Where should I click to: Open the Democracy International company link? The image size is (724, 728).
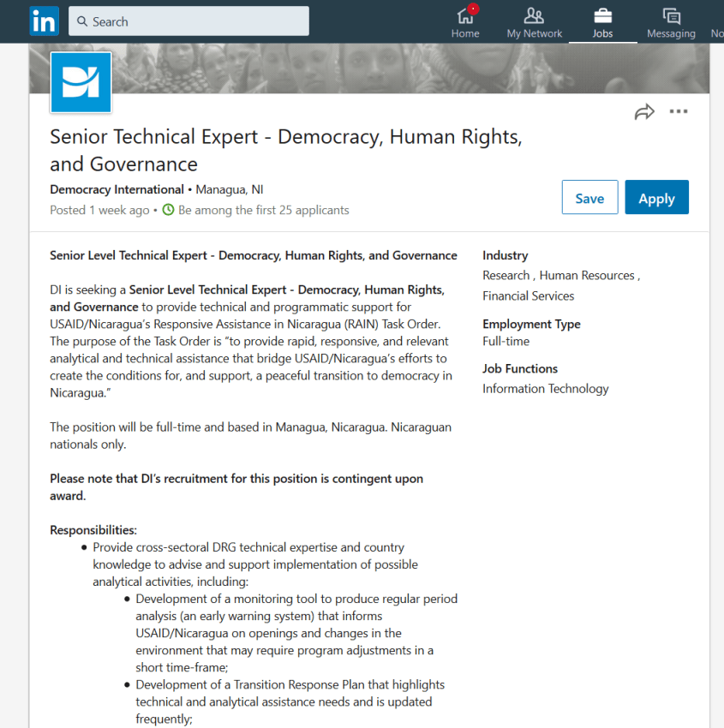(117, 189)
